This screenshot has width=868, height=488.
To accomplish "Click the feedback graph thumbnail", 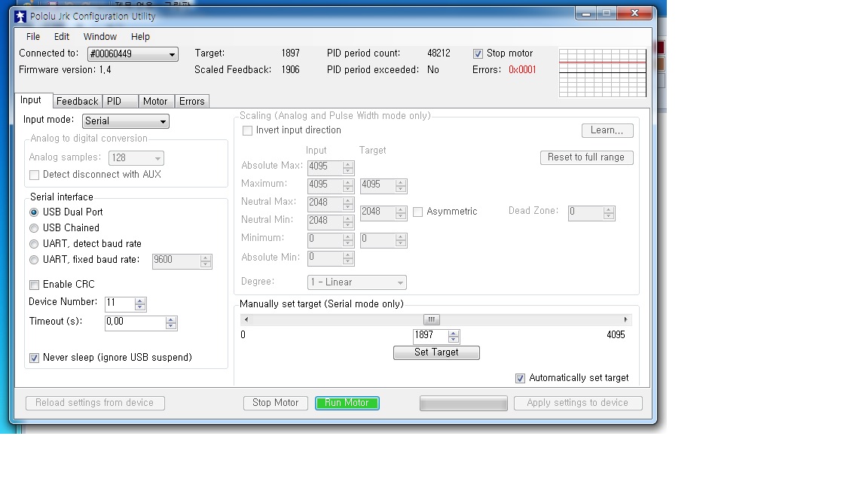I will coord(603,73).
